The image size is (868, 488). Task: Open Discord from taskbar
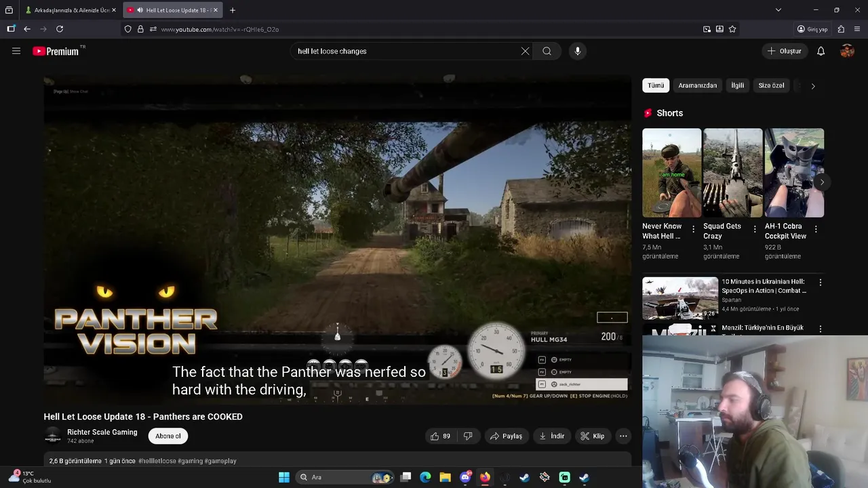(x=465, y=477)
